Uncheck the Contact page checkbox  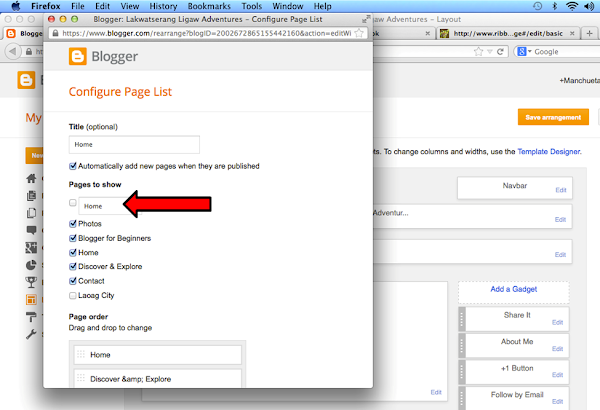73,281
